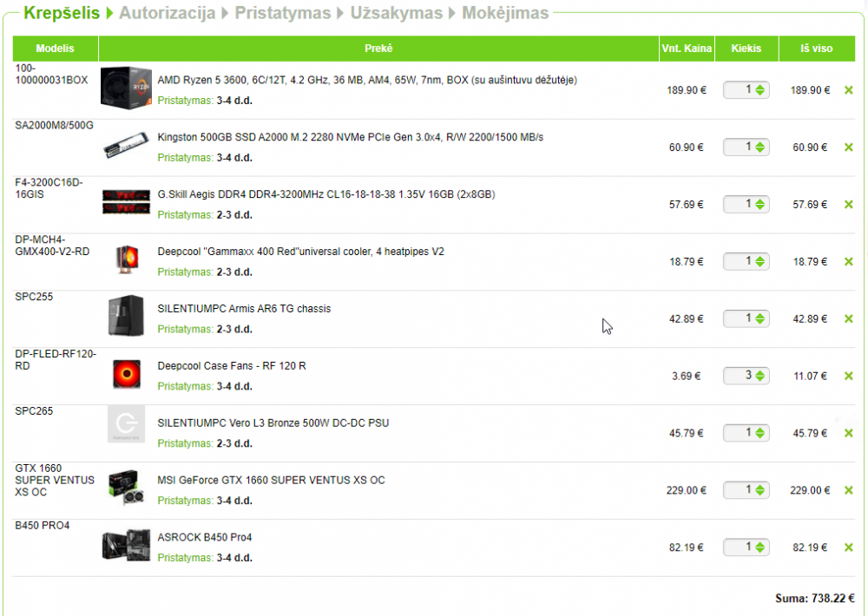
Task: Select model code 100-100000031BOX
Action: click(x=51, y=74)
